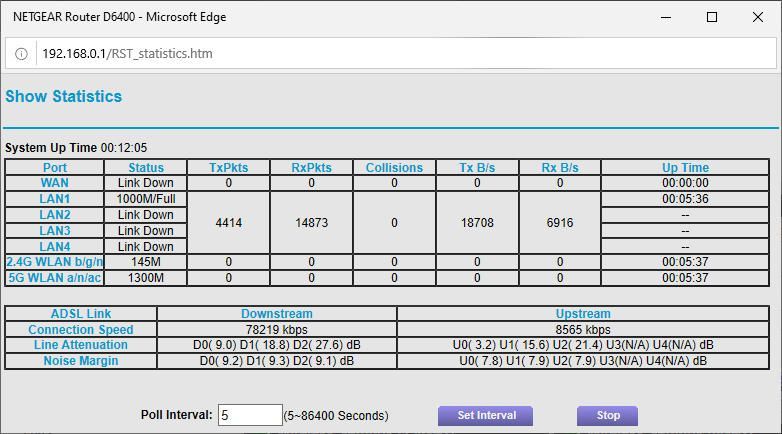Minimize the NETGEAR Router window

[666, 17]
